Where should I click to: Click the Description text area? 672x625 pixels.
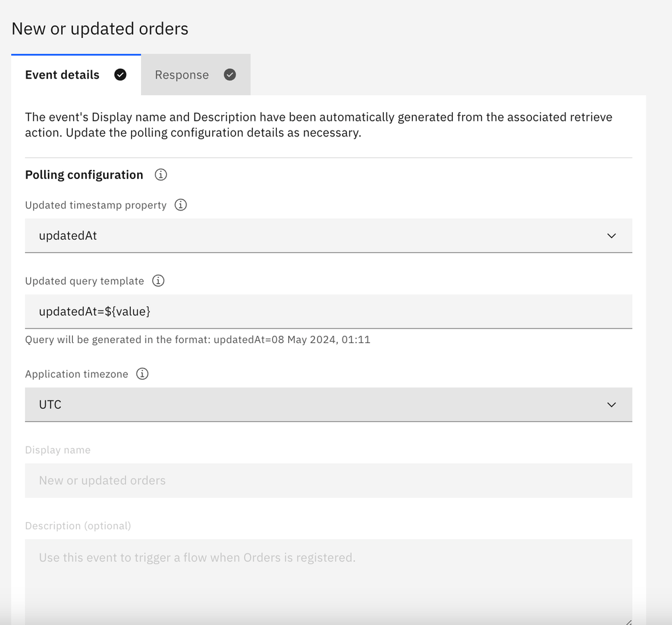tap(328, 582)
